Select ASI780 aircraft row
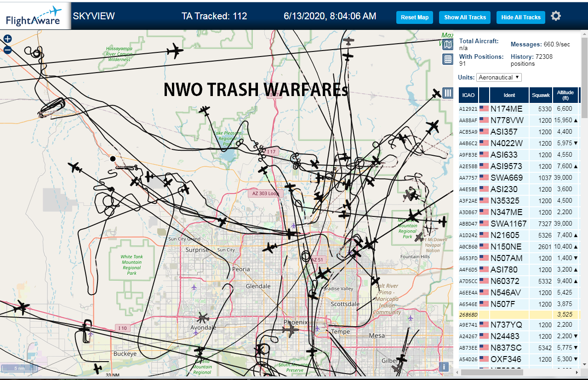The height and width of the screenshot is (380, 588). point(519,270)
